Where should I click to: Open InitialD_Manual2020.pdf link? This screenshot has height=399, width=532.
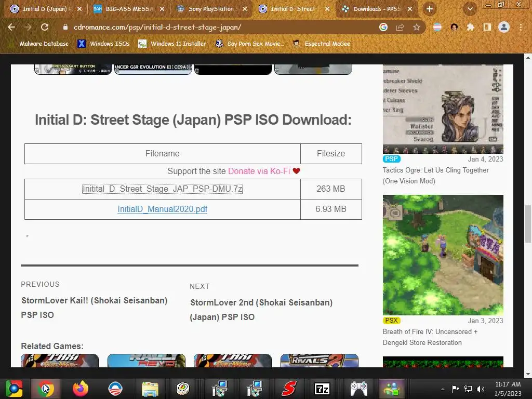162,209
